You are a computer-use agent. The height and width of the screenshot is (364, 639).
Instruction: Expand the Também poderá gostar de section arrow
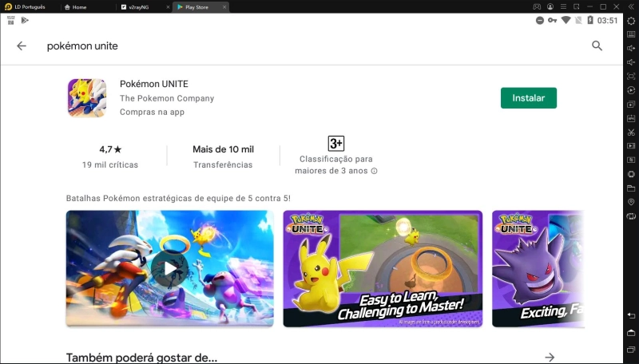pyautogui.click(x=550, y=357)
